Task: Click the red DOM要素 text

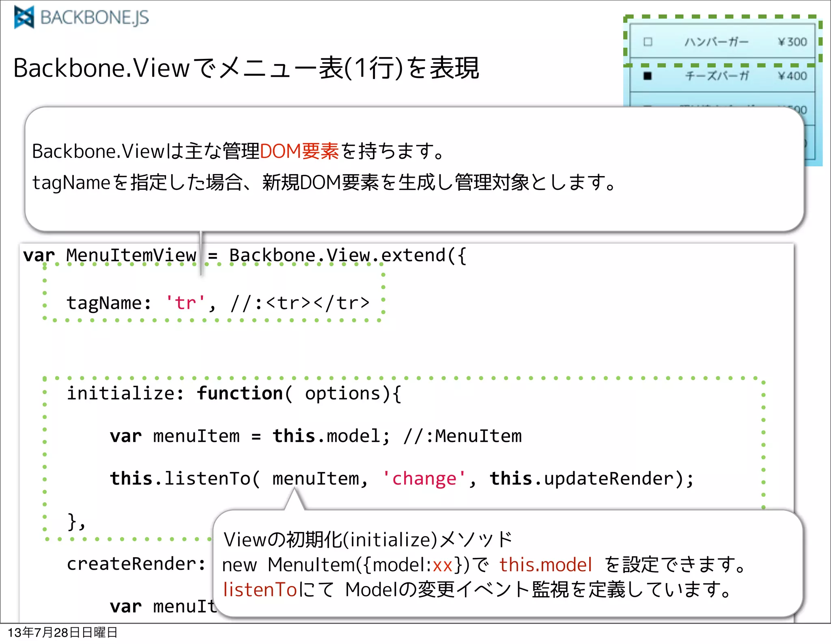Action: (x=299, y=151)
